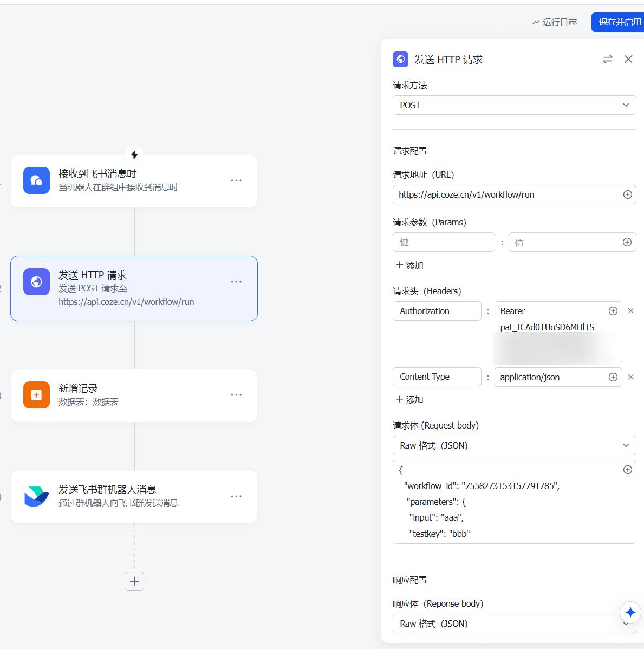Screen dimensions: 644x649
Task: Click the Feishu bot message node icon
Action: pos(36,496)
